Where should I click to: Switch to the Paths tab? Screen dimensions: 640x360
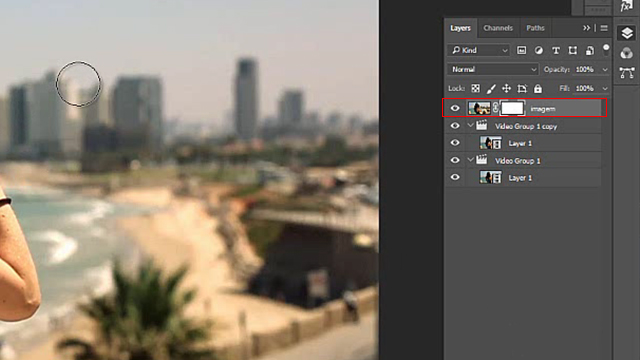(x=535, y=28)
